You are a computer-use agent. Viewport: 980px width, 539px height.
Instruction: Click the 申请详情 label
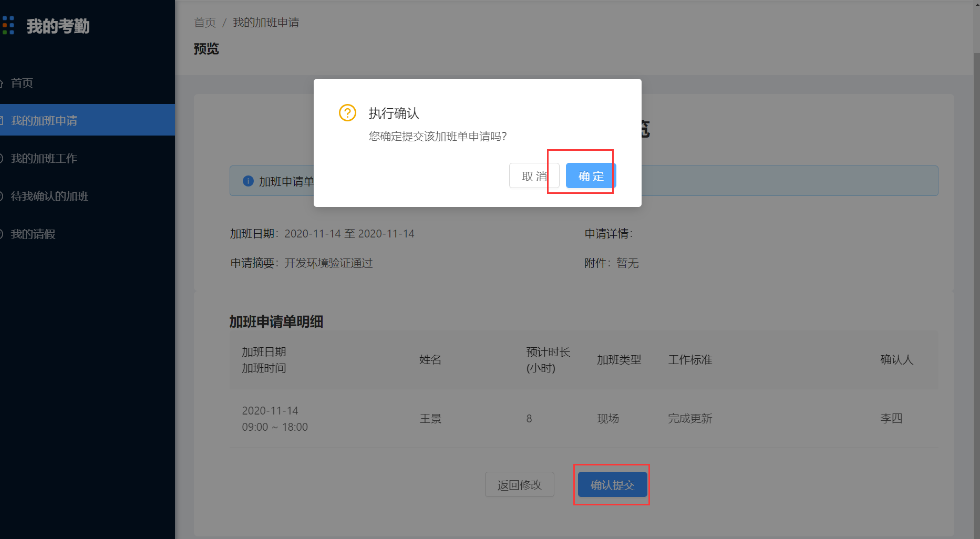coord(608,234)
